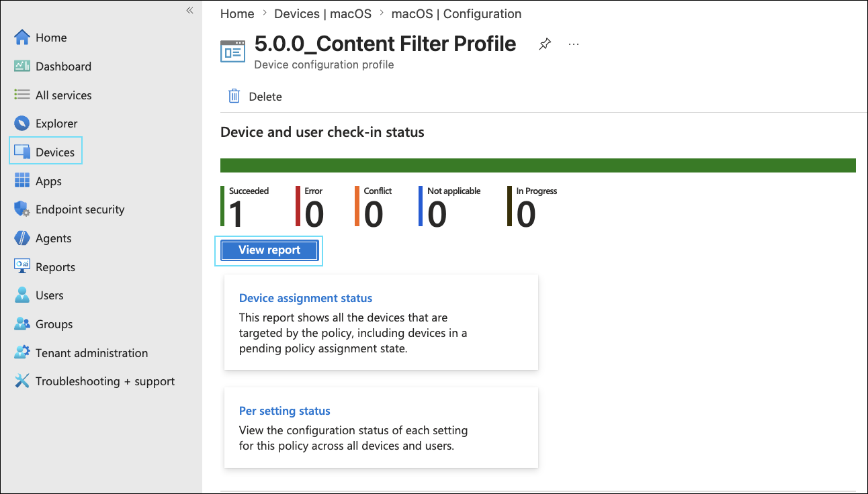
Task: Open Home in the left navigation
Action: tap(51, 38)
